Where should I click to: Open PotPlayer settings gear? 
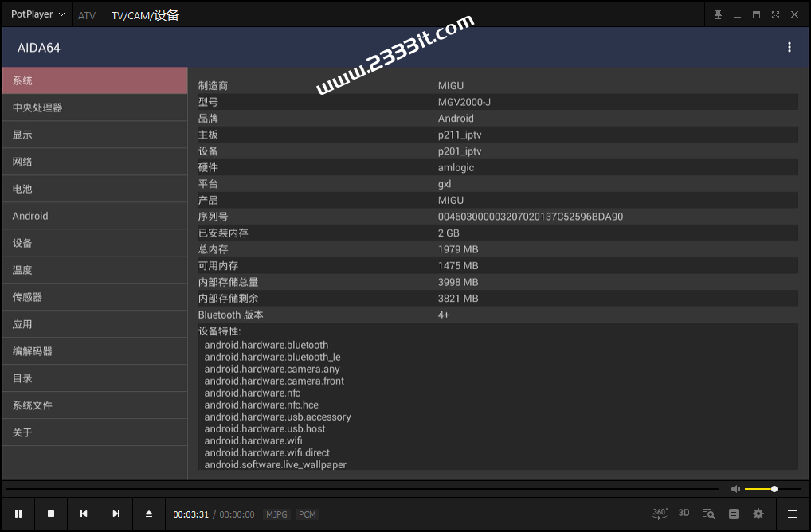click(x=758, y=514)
